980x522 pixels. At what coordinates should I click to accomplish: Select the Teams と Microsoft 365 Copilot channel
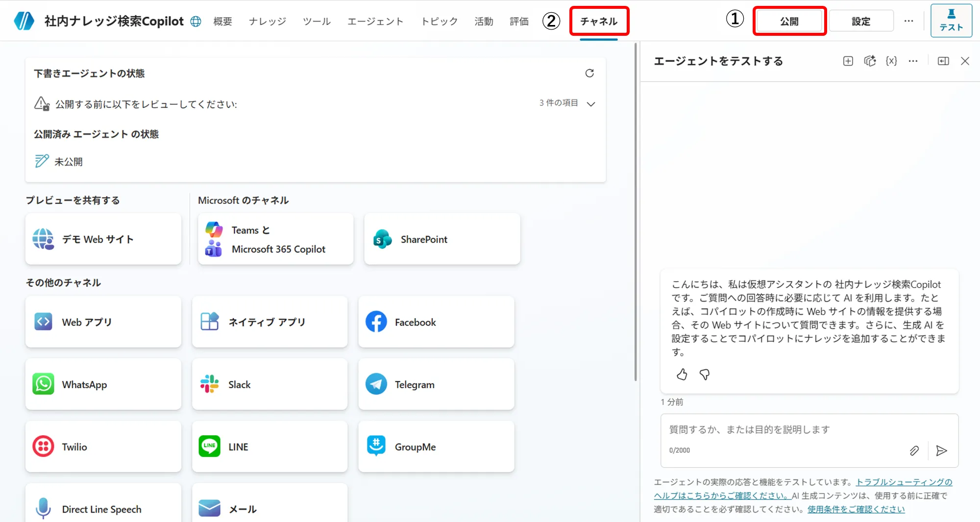[275, 239]
